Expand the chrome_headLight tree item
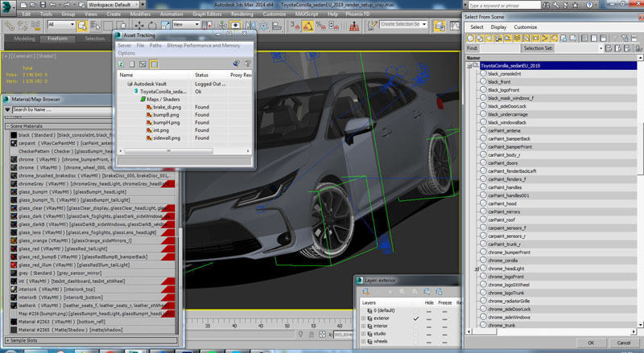 tap(475, 269)
